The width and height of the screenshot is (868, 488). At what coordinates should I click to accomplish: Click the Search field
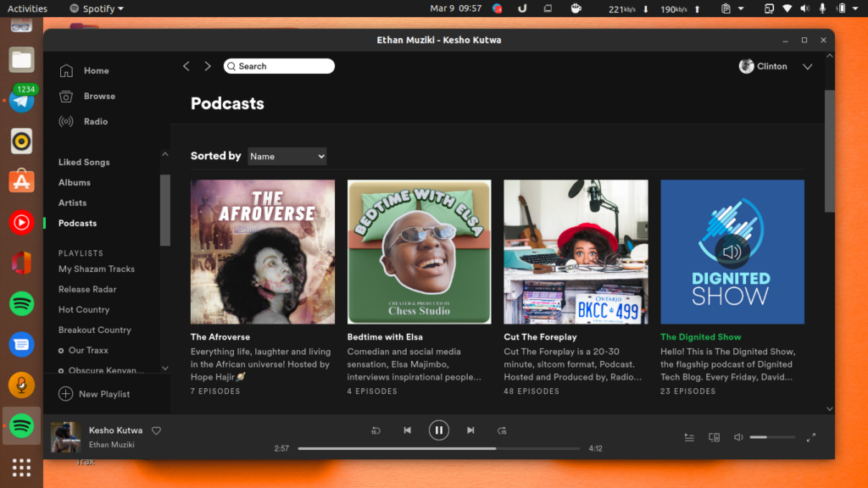coord(279,66)
